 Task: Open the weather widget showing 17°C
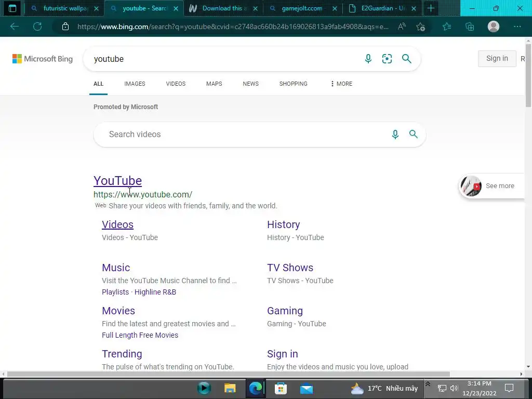click(384, 388)
